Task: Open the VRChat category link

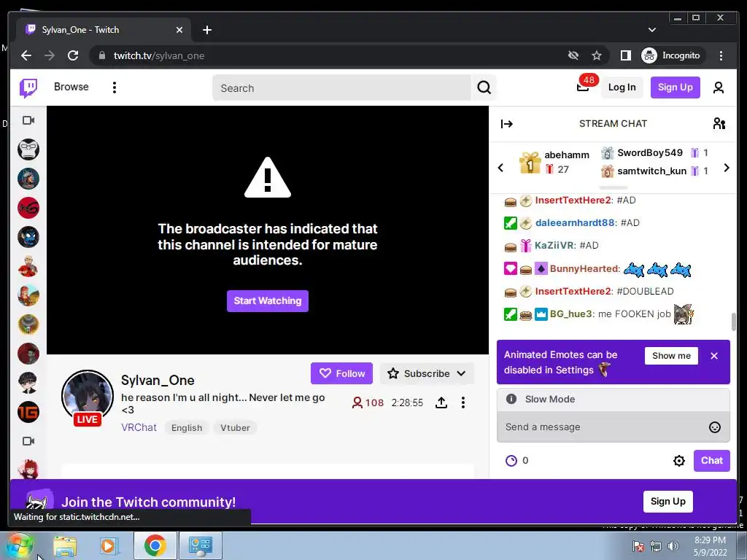Action: 139,427
